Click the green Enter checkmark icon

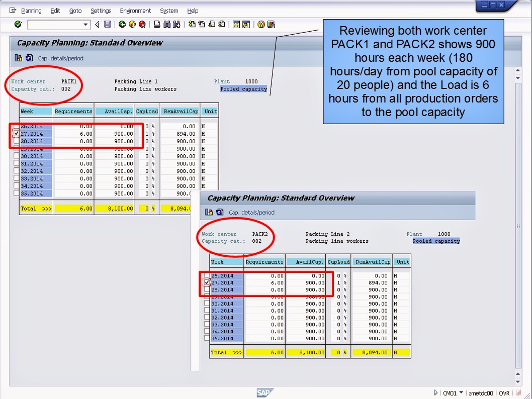point(17,24)
